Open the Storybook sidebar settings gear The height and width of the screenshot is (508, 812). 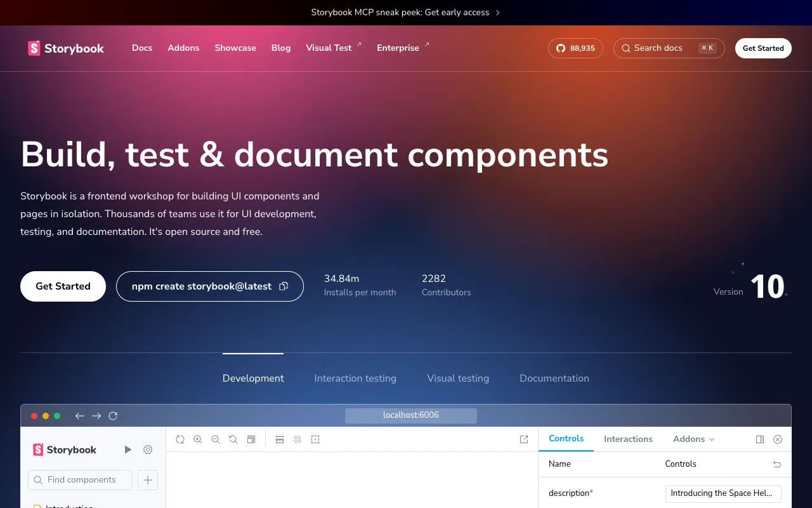coord(148,450)
